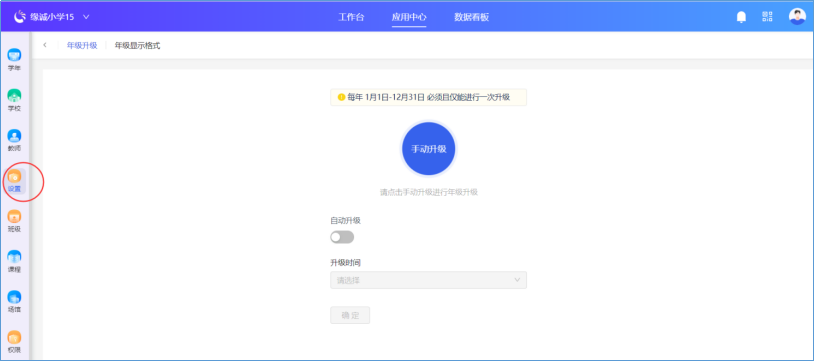Select the 设置 sidebar icon
The width and height of the screenshot is (815, 362).
(x=15, y=181)
